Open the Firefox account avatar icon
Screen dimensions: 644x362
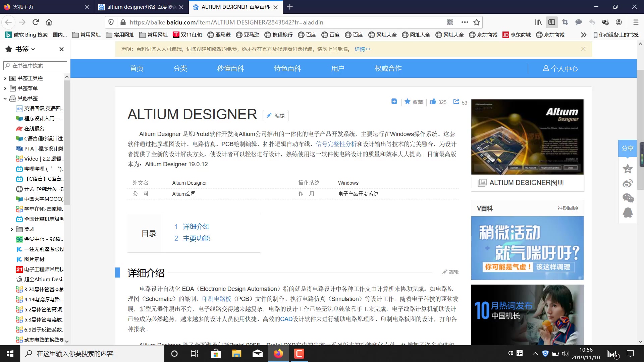click(619, 22)
